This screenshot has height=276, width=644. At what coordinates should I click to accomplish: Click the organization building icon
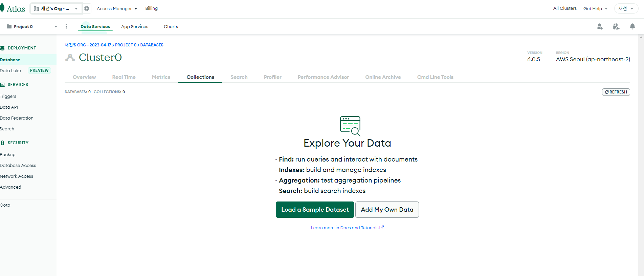point(36,8)
